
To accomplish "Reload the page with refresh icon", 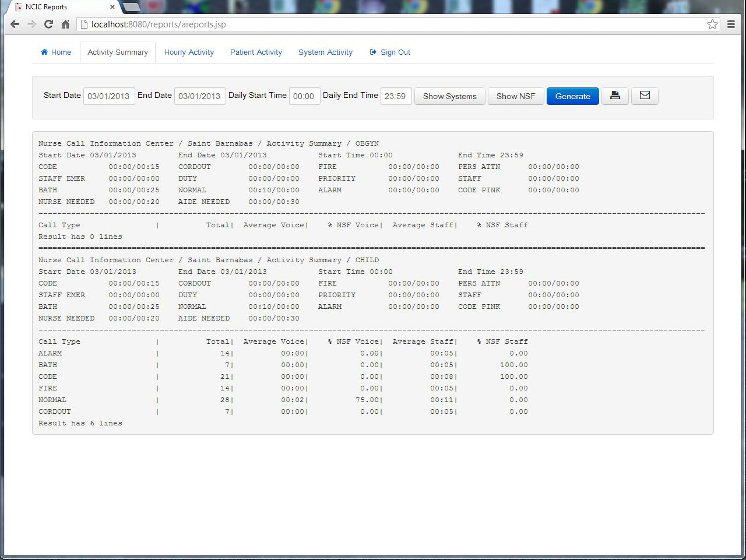I will pyautogui.click(x=48, y=24).
